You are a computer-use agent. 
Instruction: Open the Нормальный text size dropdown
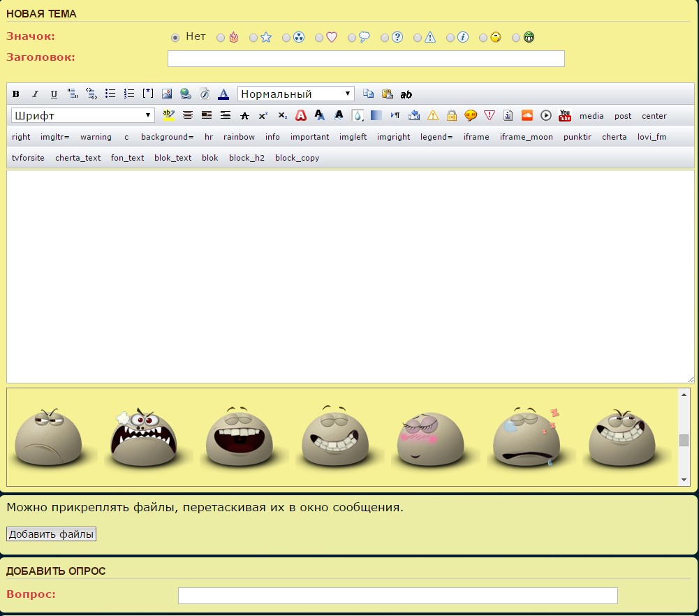296,94
